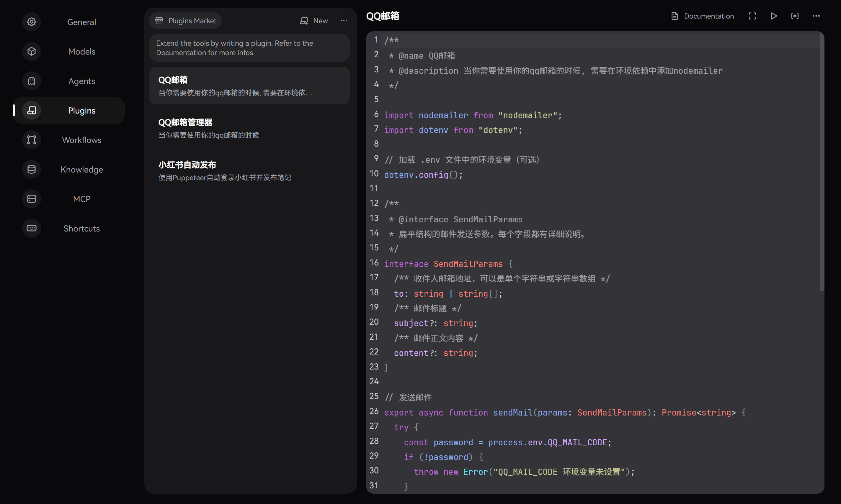This screenshot has height=504, width=841.
Task: Click line 7 dotenv import statement
Action: [x=453, y=130]
